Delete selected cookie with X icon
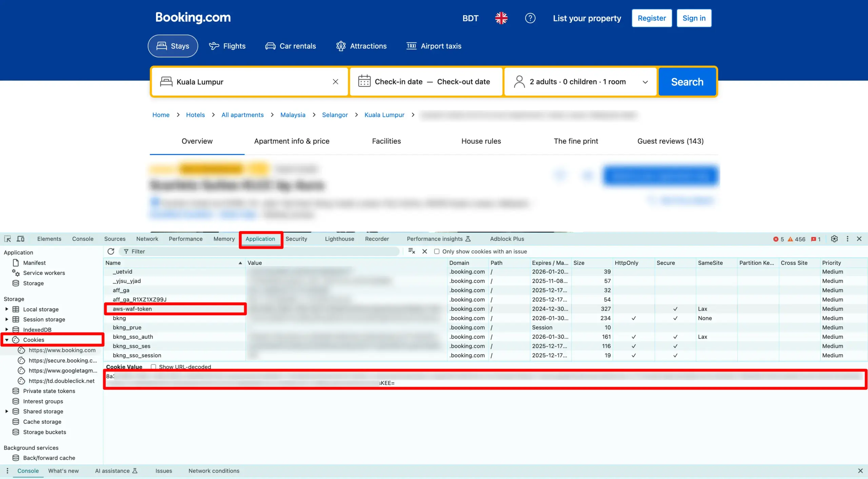This screenshot has width=868, height=479. (425, 251)
